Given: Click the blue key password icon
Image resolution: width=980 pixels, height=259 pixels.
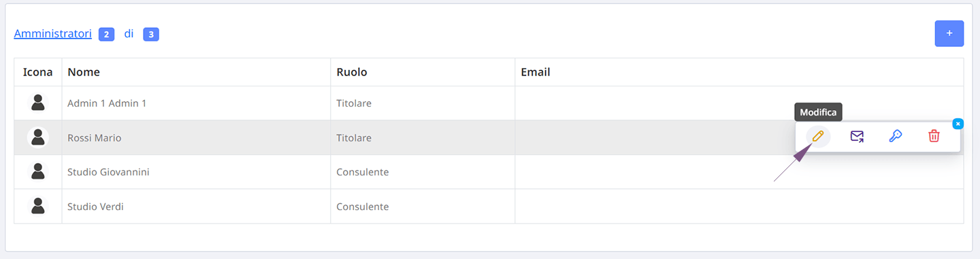Looking at the screenshot, I should pos(896,137).
